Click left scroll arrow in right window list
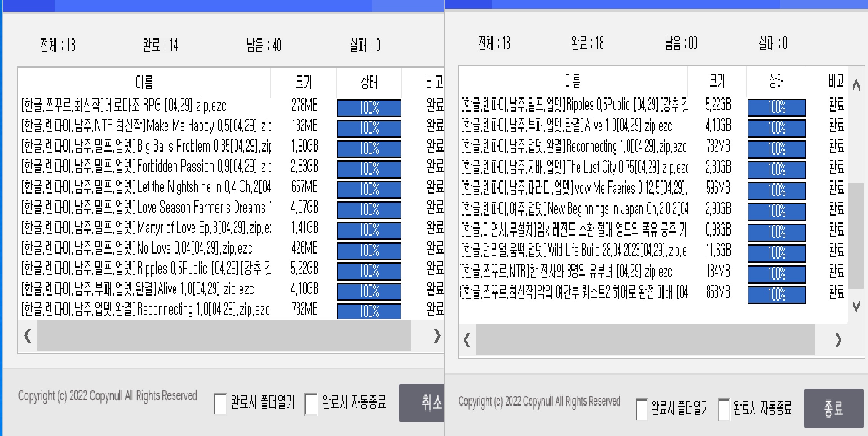 [467, 340]
